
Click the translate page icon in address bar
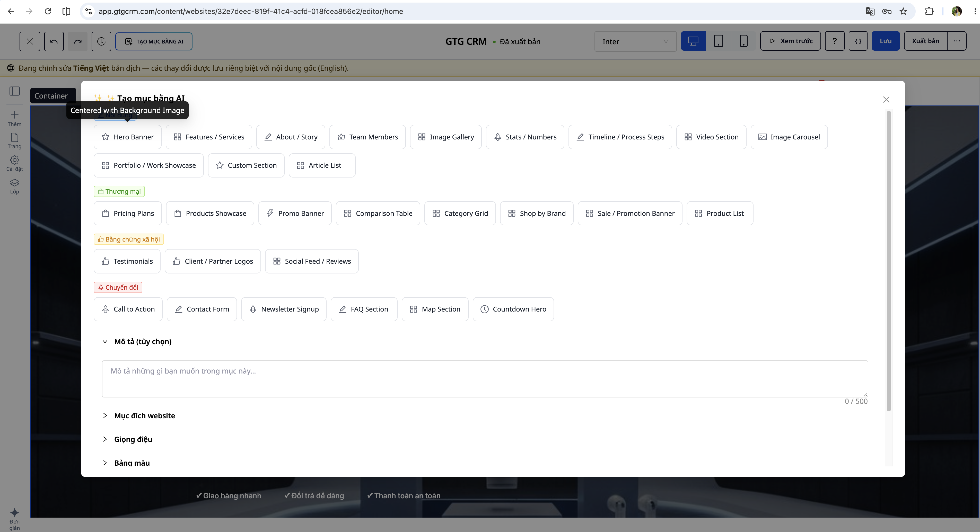click(x=870, y=11)
